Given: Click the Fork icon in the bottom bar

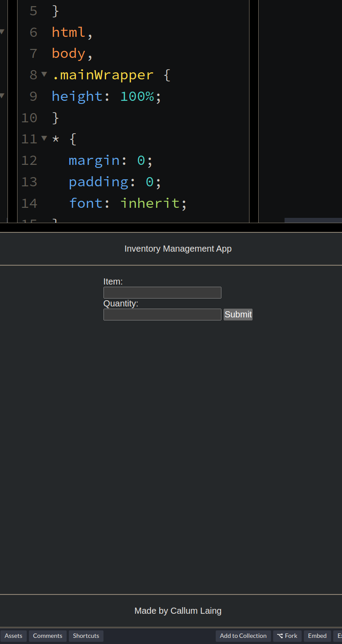Looking at the screenshot, I should tap(279, 636).
